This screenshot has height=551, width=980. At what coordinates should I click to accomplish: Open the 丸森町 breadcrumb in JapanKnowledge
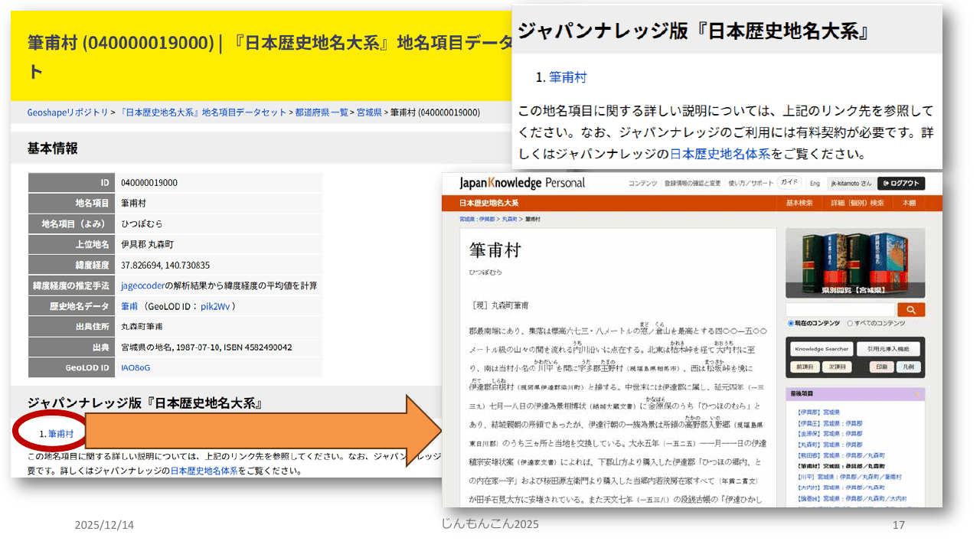(510, 220)
